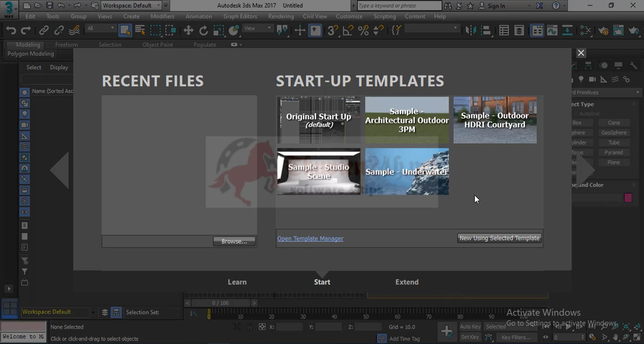
Task: Click the Undo arrow in main toolbar
Action: click(x=11, y=31)
